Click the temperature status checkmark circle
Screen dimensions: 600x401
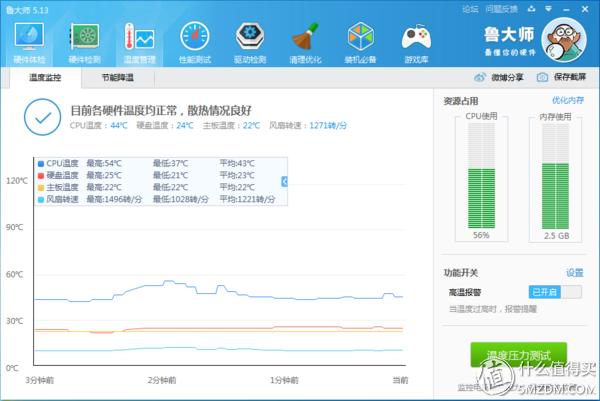(x=42, y=117)
